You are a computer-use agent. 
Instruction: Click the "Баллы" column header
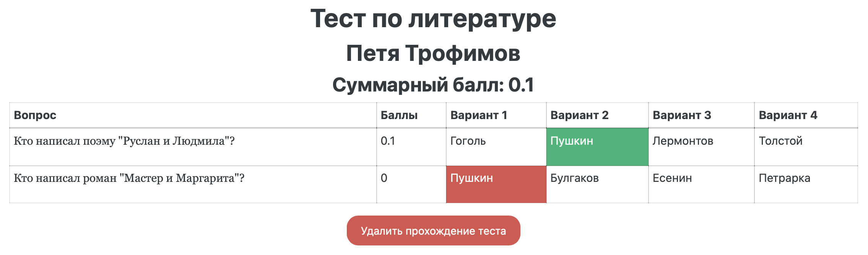pyautogui.click(x=399, y=115)
